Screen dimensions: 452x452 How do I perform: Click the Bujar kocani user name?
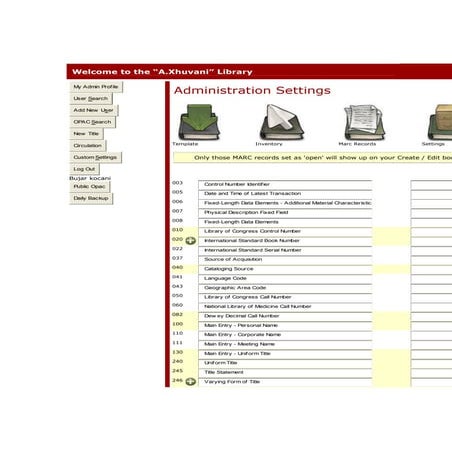(90, 178)
